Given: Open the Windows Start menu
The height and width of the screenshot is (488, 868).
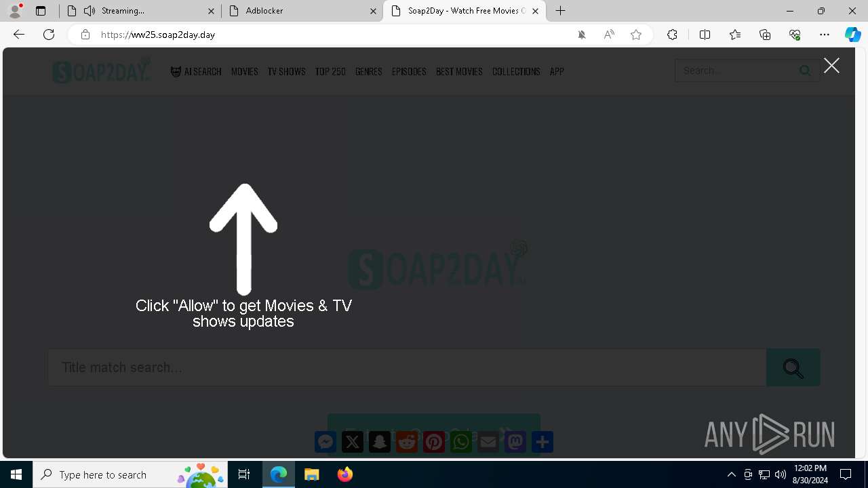Looking at the screenshot, I should 16,474.
